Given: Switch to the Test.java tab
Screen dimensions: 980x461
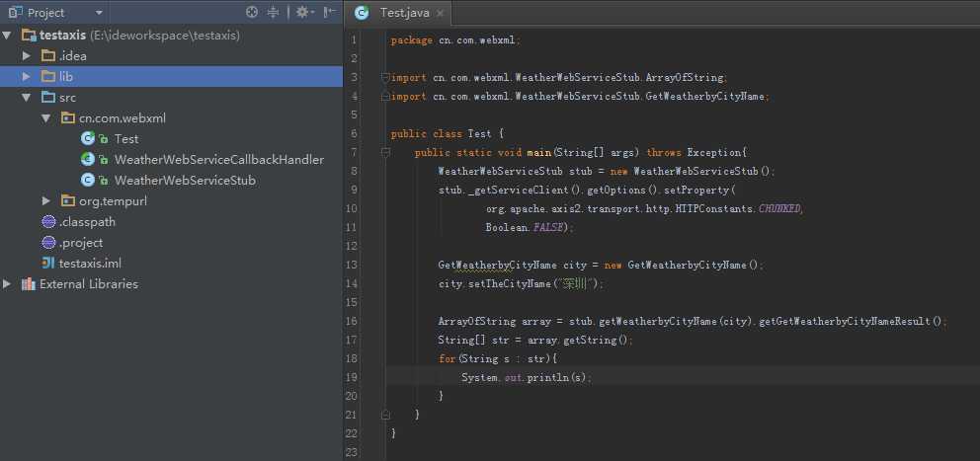Looking at the screenshot, I should [405, 13].
